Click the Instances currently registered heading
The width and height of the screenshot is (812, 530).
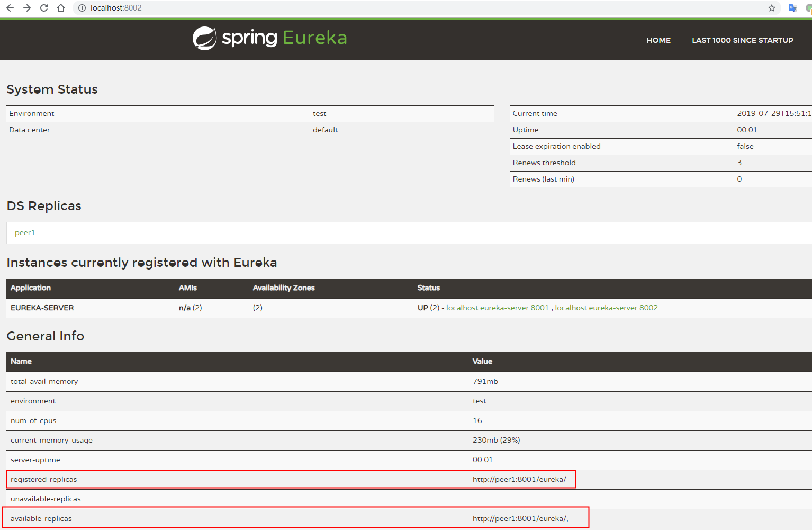142,263
